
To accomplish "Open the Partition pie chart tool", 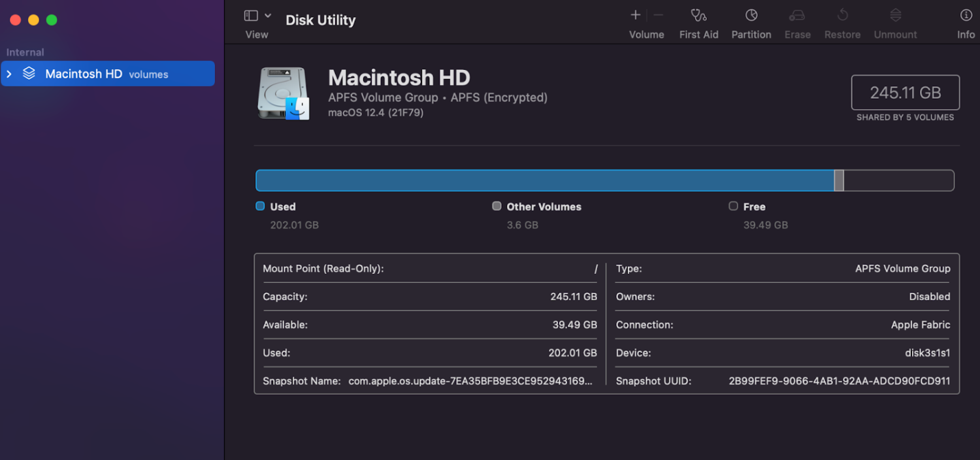I will tap(751, 16).
